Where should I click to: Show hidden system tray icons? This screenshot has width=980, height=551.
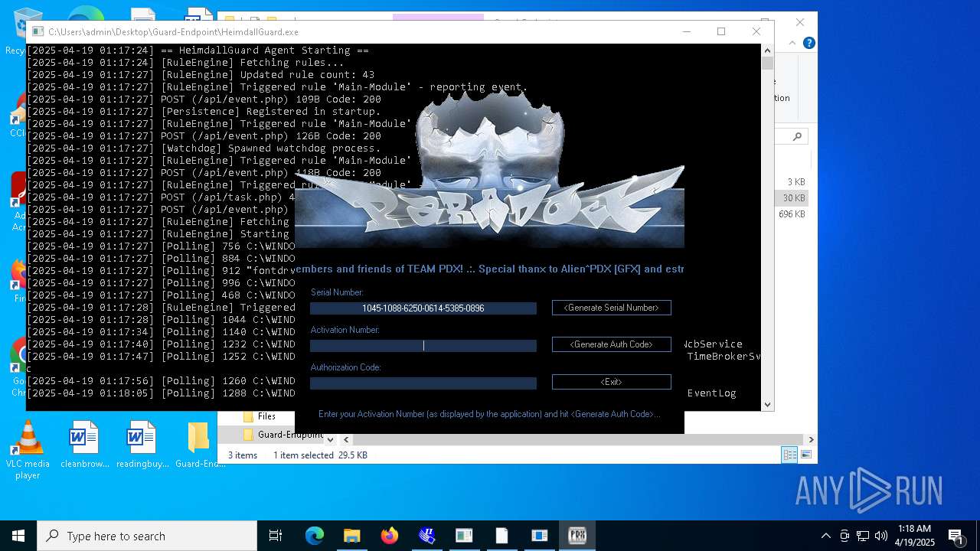[825, 536]
